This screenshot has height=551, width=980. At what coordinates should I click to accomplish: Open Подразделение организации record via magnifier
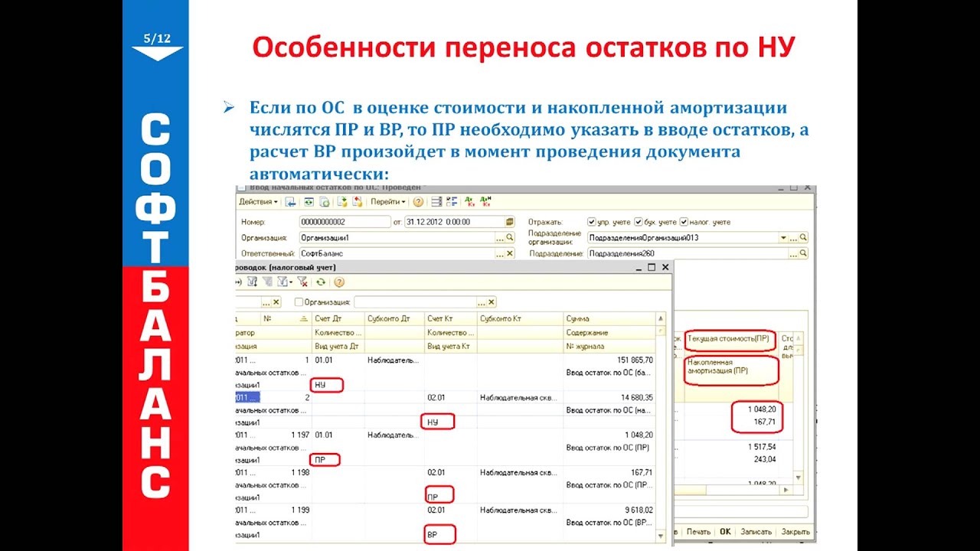pyautogui.click(x=803, y=238)
